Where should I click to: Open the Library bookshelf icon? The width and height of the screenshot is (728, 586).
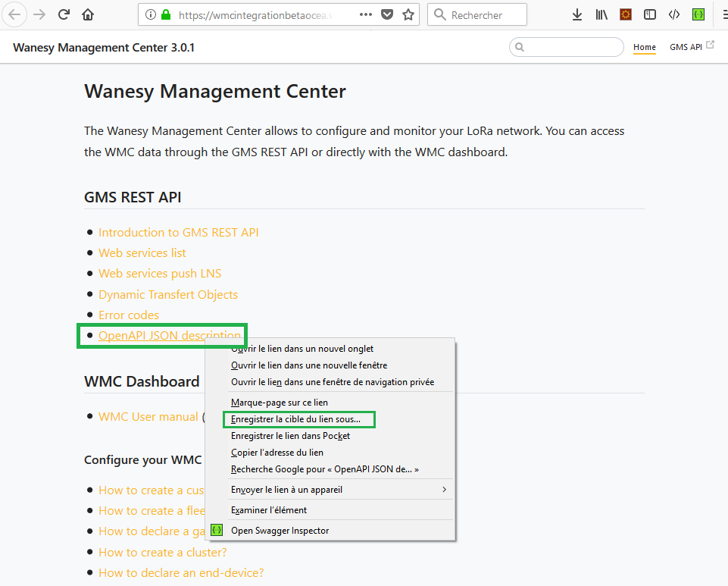601,14
